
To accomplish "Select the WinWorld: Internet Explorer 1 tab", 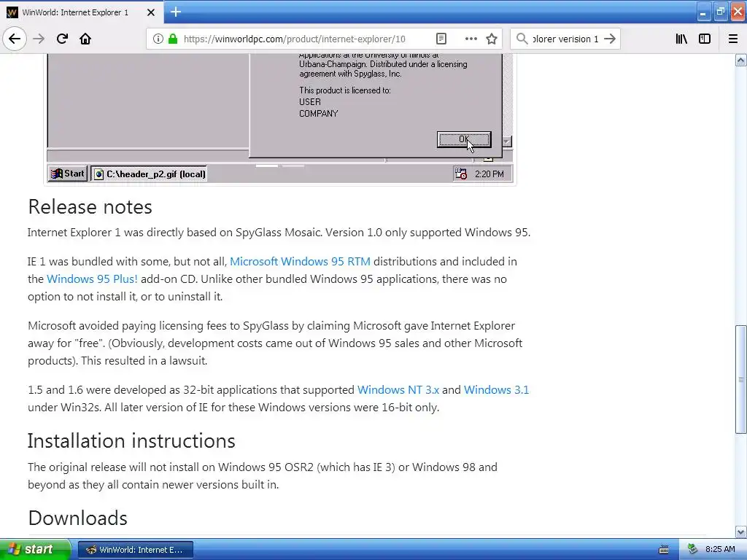I will (x=82, y=12).
